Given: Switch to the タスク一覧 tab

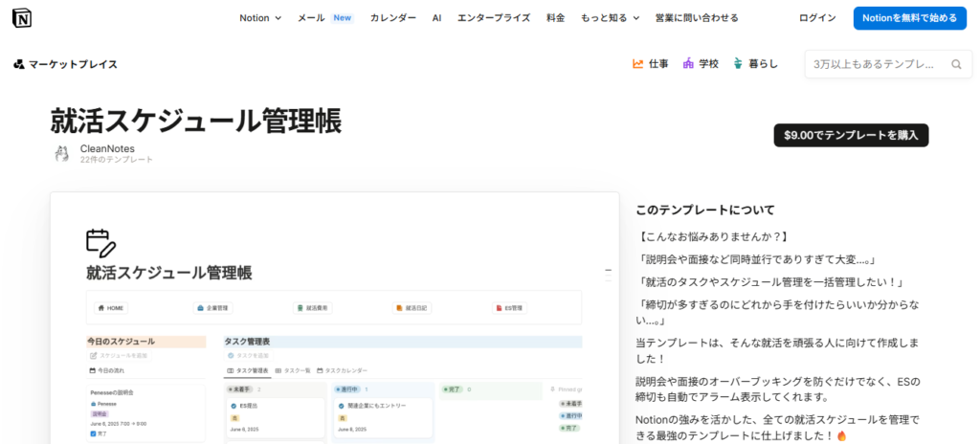Looking at the screenshot, I should click(x=293, y=371).
